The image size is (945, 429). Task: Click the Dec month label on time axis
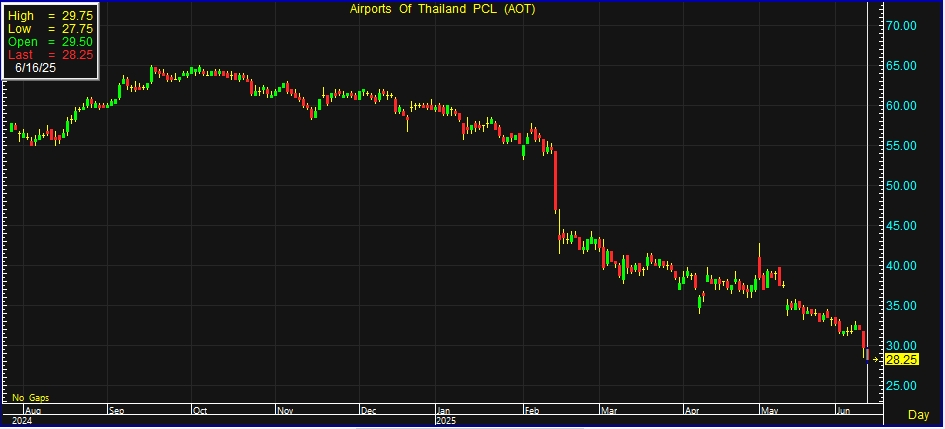coord(368,411)
